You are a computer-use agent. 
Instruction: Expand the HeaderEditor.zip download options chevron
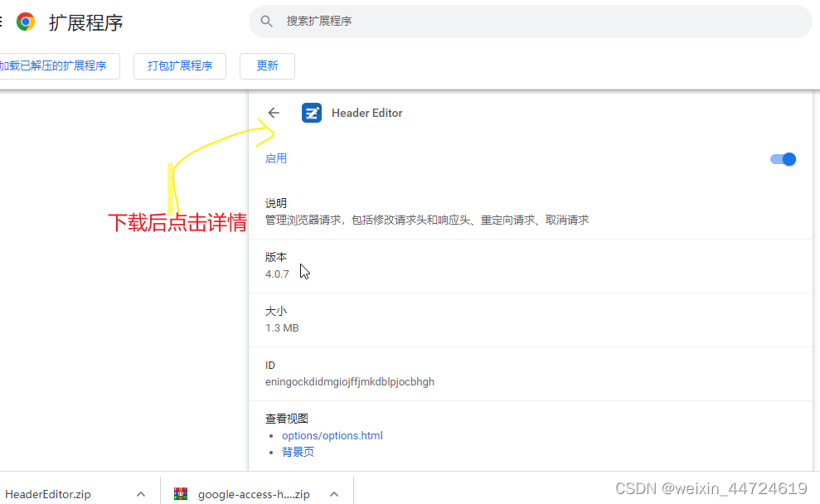pos(141,493)
